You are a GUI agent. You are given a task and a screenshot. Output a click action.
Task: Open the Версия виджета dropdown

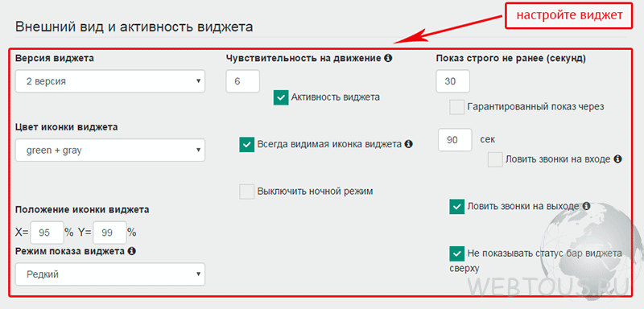click(x=110, y=81)
